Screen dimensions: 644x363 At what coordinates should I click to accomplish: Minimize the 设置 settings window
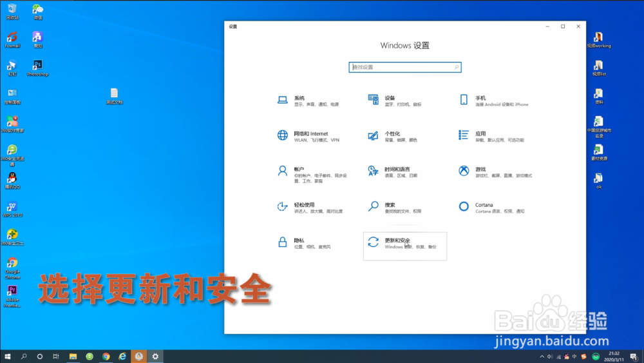click(547, 26)
